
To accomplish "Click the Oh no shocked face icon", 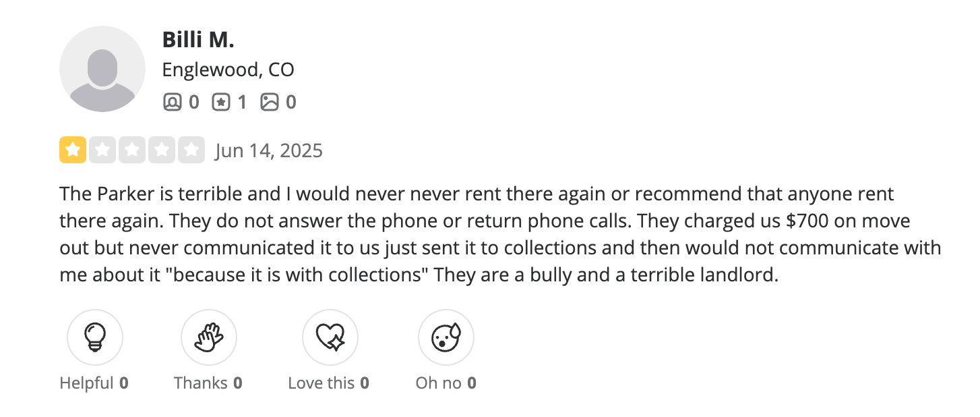I will tap(446, 337).
